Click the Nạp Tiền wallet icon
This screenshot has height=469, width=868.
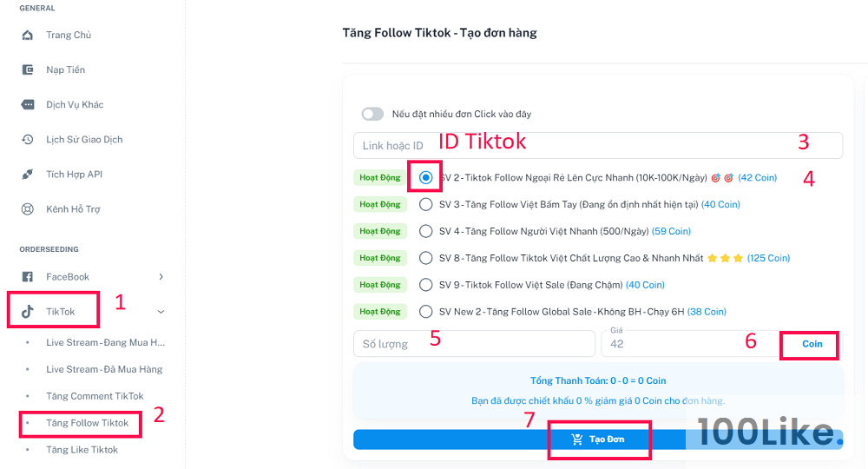pos(27,69)
